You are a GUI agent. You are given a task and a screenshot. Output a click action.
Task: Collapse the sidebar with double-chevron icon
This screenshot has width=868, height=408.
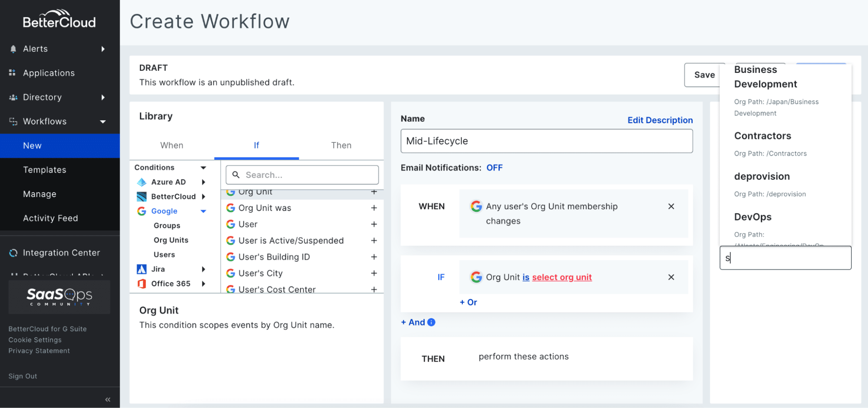click(108, 399)
